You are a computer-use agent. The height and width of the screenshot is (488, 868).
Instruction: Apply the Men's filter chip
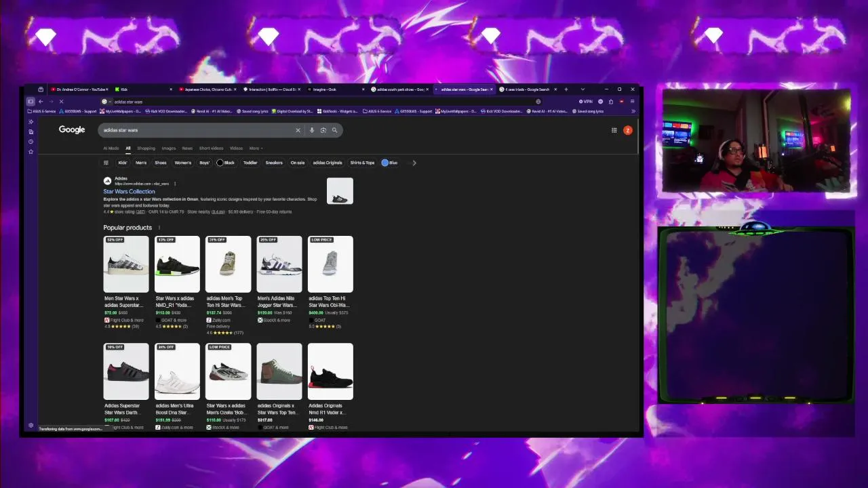click(141, 163)
